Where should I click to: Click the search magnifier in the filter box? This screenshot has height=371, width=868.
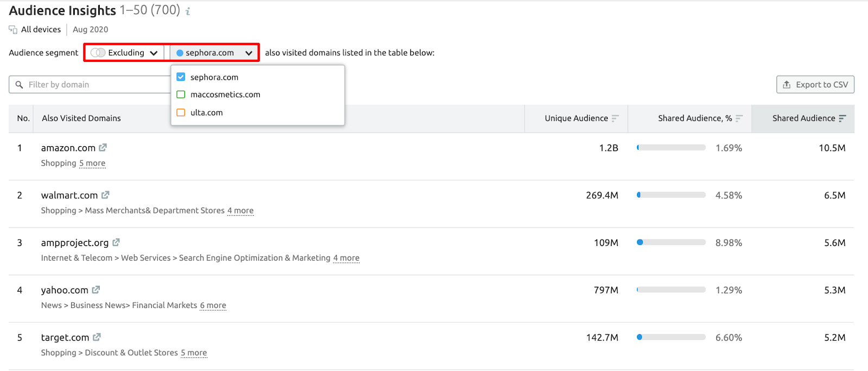[x=20, y=85]
